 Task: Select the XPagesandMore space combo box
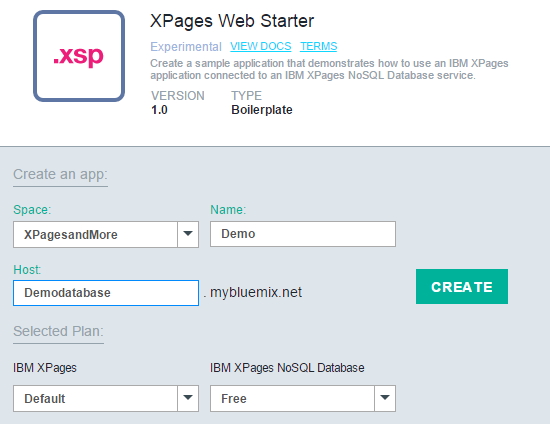106,234
